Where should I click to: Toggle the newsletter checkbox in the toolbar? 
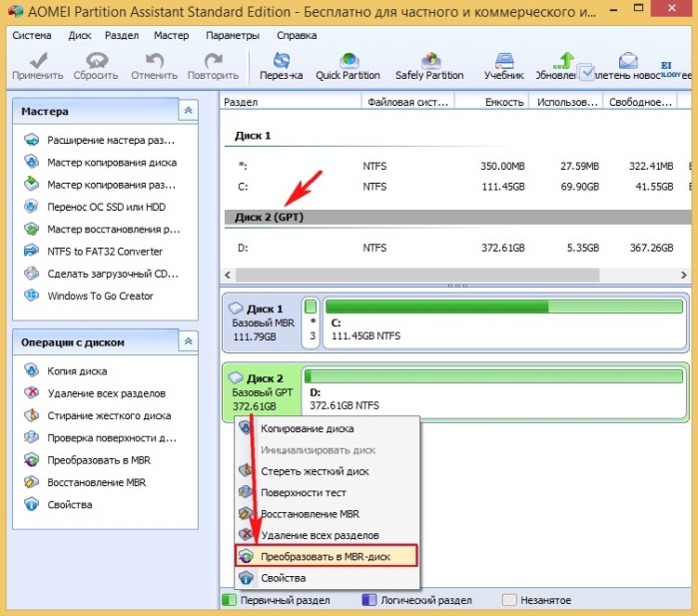coord(586,72)
